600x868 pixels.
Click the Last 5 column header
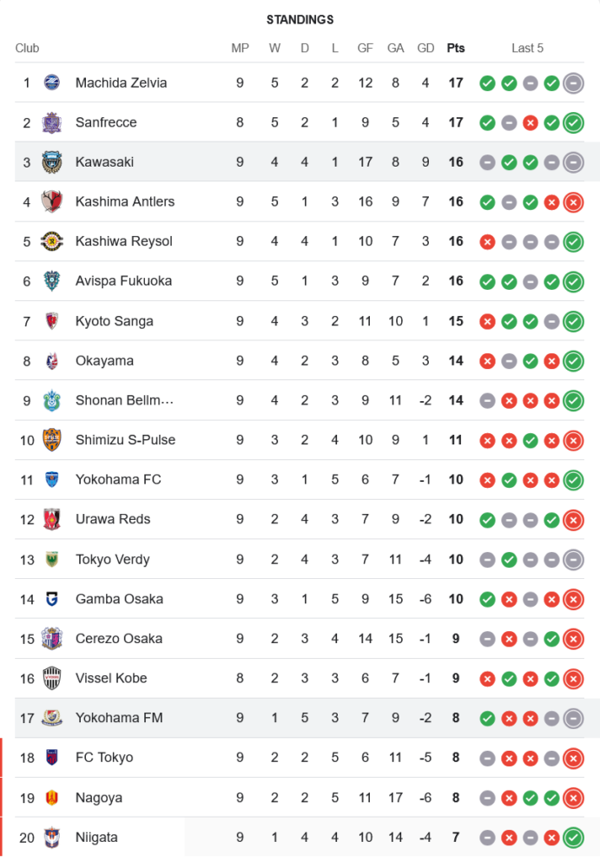tap(527, 49)
